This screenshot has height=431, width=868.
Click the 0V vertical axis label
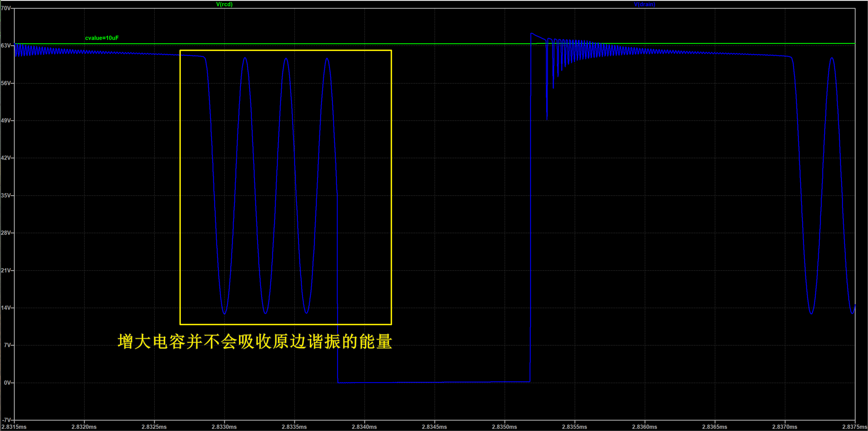tap(7, 383)
